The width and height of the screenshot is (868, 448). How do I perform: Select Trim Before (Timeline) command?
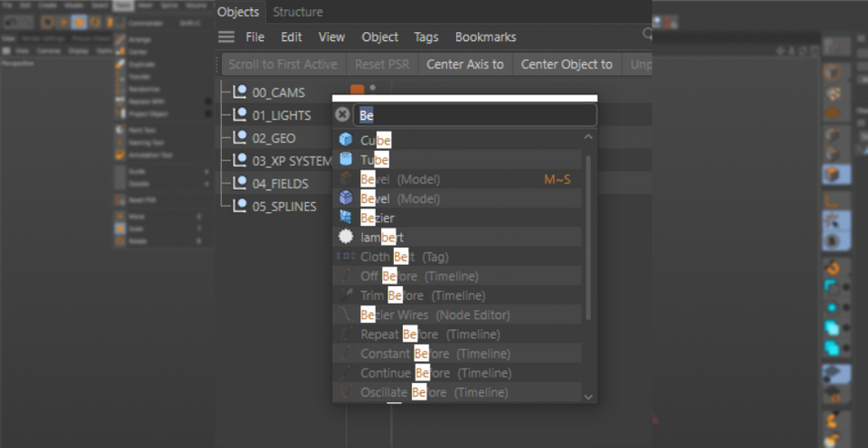point(457,295)
